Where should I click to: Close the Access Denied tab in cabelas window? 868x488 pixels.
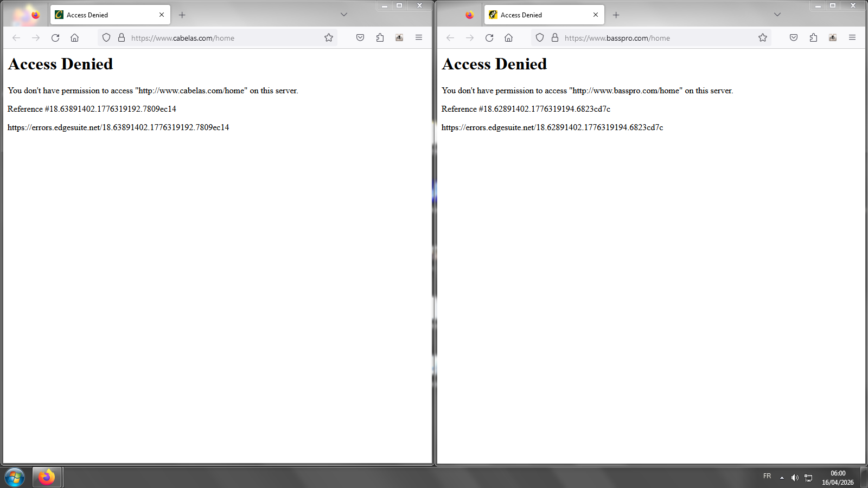tap(162, 15)
